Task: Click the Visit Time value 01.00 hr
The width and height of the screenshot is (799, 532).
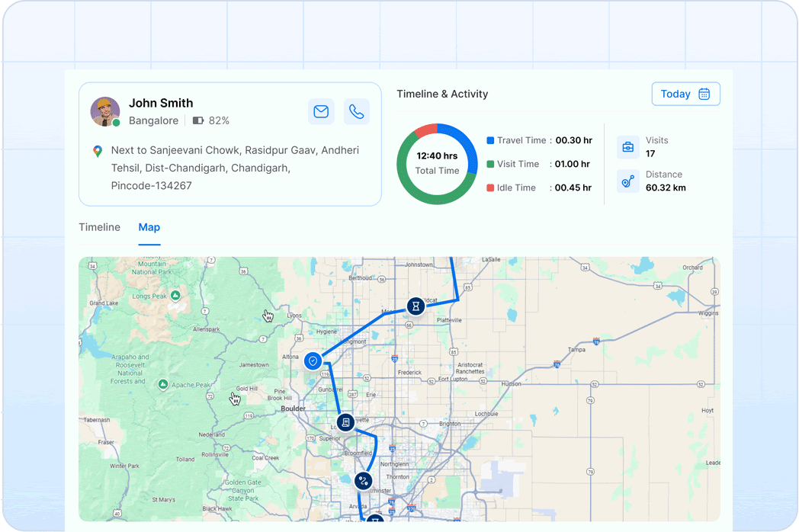Action: tap(573, 164)
